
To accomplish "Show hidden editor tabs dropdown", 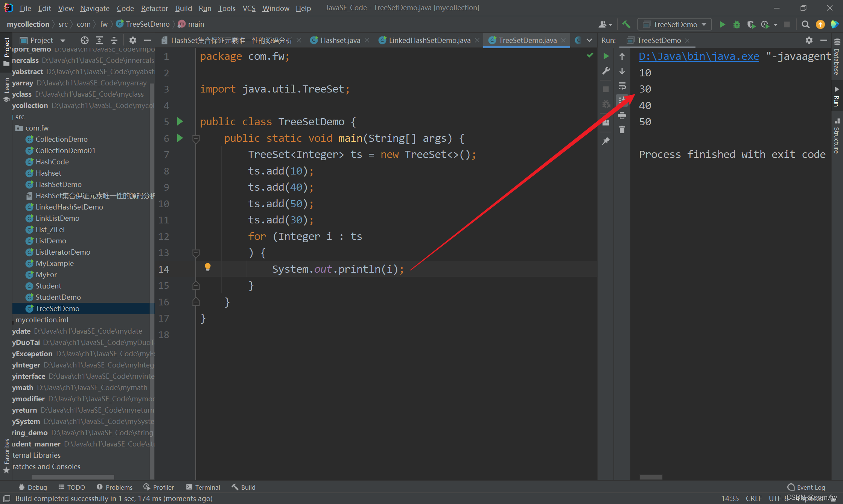I will click(x=589, y=40).
